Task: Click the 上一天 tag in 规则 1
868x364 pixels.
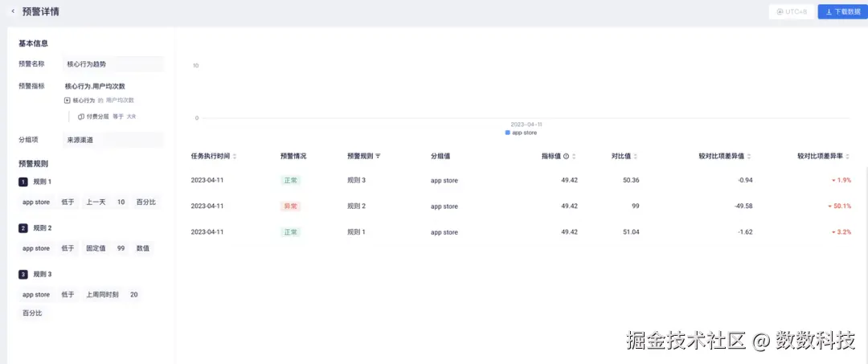Action: (95, 202)
